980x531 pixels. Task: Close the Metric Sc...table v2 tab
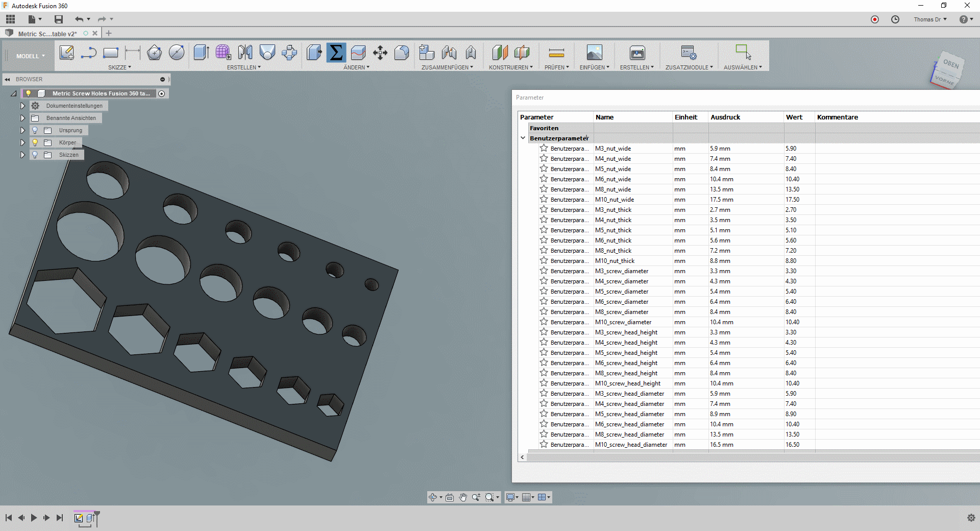click(x=95, y=33)
